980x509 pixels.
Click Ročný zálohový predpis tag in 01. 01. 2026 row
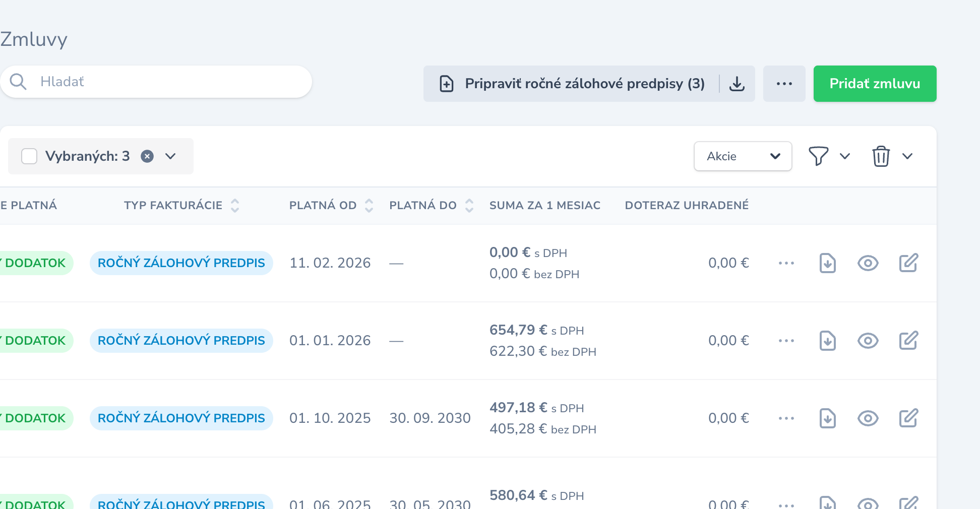pyautogui.click(x=181, y=341)
